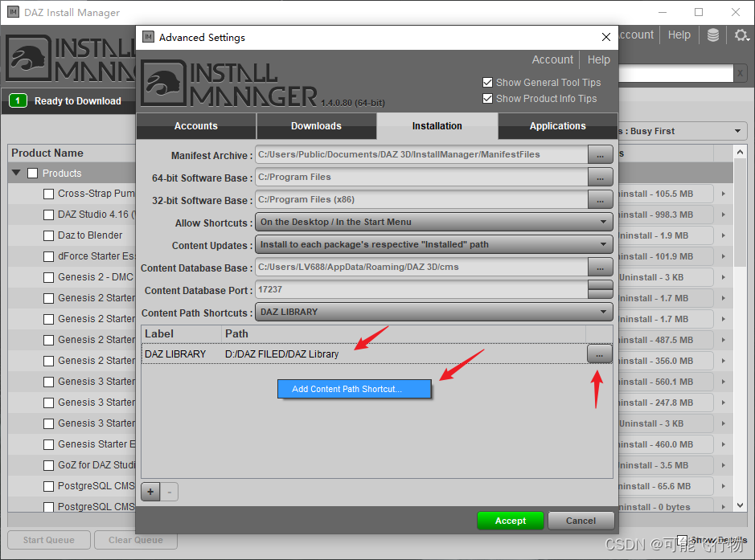Viewport: 755px width, 560px height.
Task: Click the browse button for 64-bit Software Base
Action: click(x=600, y=178)
